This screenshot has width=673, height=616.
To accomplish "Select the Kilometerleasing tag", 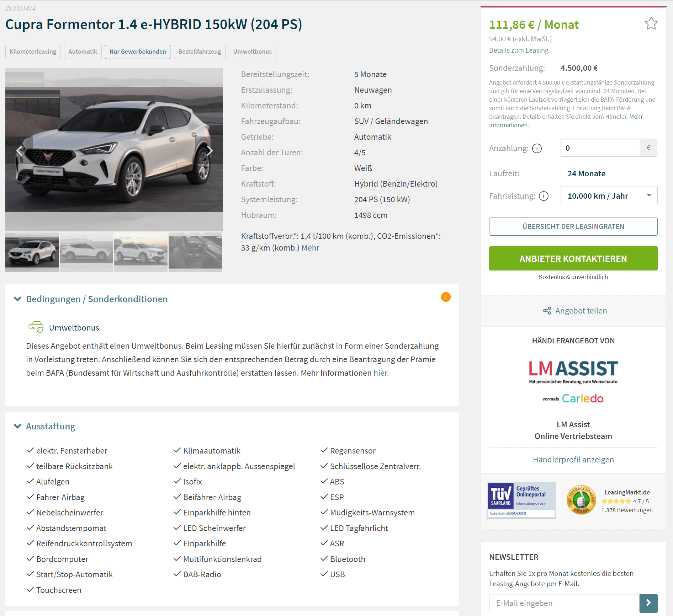I will 33,52.
